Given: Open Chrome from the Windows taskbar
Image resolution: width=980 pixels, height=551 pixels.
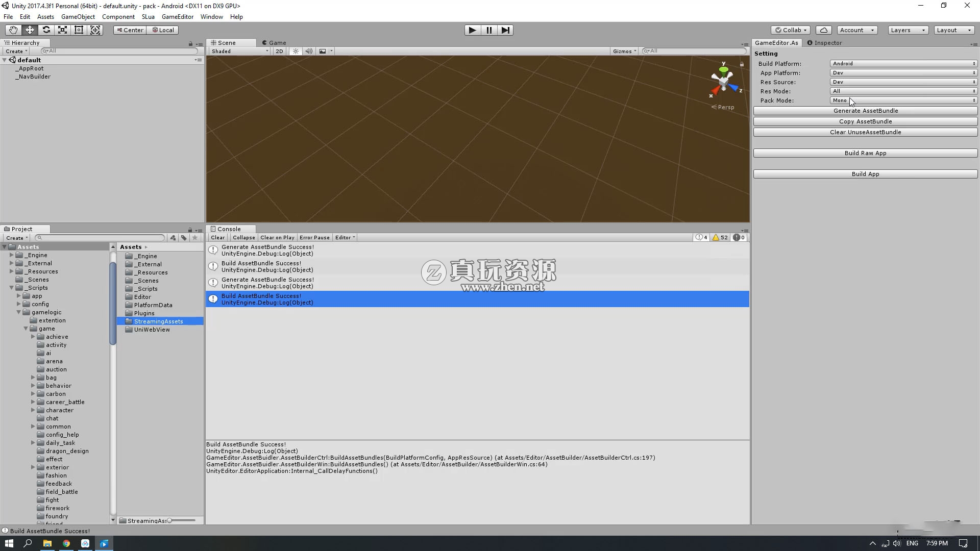Looking at the screenshot, I should click(66, 543).
